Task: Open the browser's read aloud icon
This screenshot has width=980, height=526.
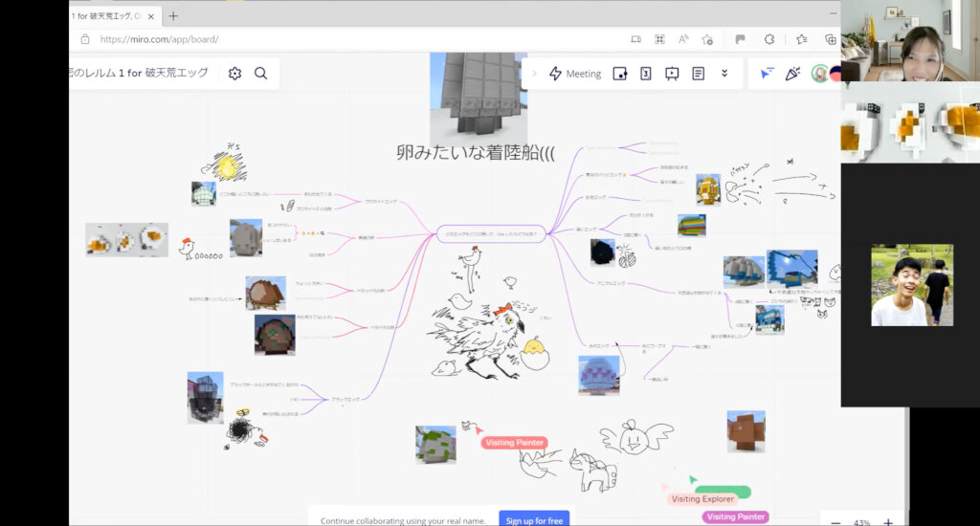Action: [x=683, y=39]
